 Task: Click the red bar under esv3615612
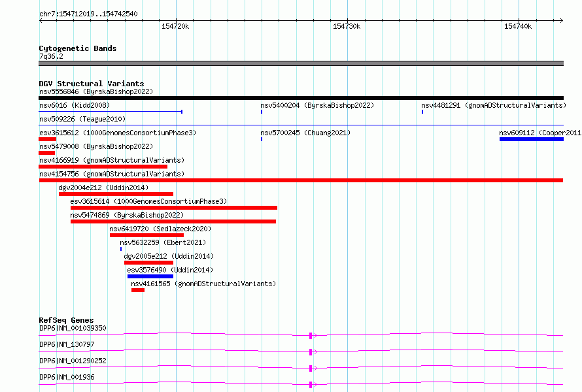pos(48,139)
